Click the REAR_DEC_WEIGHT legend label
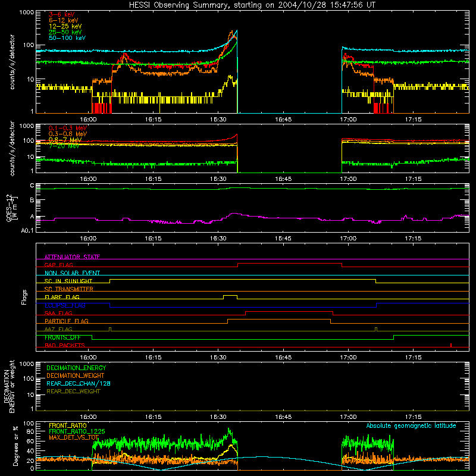This screenshot has width=476, height=476. [x=73, y=392]
